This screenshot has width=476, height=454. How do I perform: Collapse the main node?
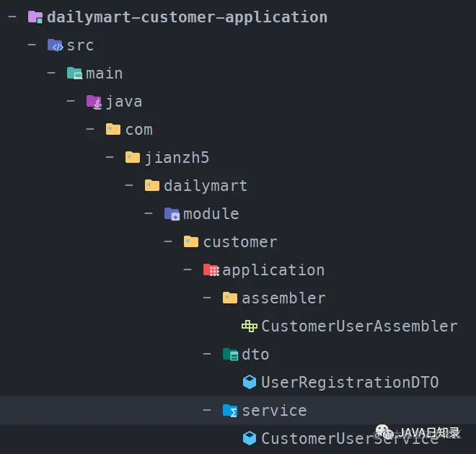51,73
